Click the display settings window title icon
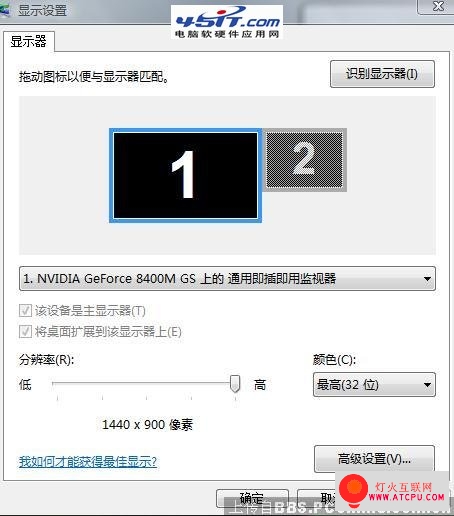This screenshot has width=454, height=516. tap(5, 9)
